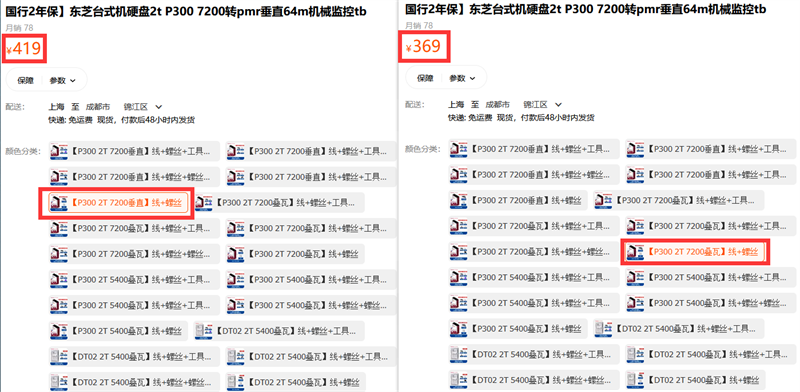This screenshot has height=392, width=800.
Task: Expand 锦江区 district selector on left page
Action: 143,107
